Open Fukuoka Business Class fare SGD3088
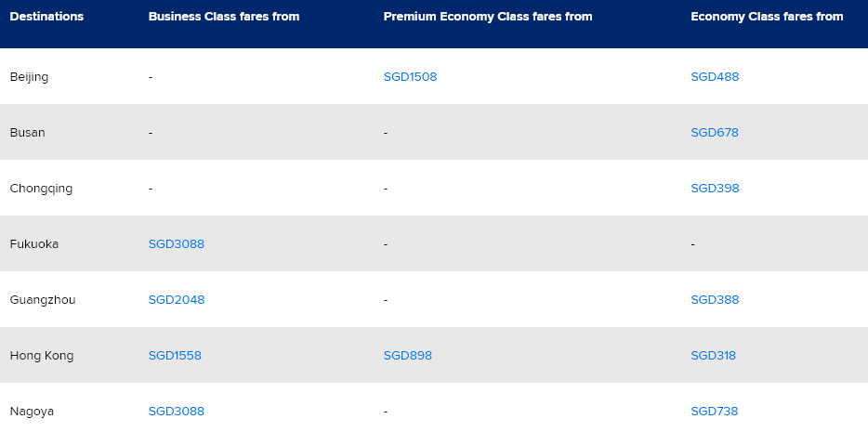868x432 pixels. point(177,244)
